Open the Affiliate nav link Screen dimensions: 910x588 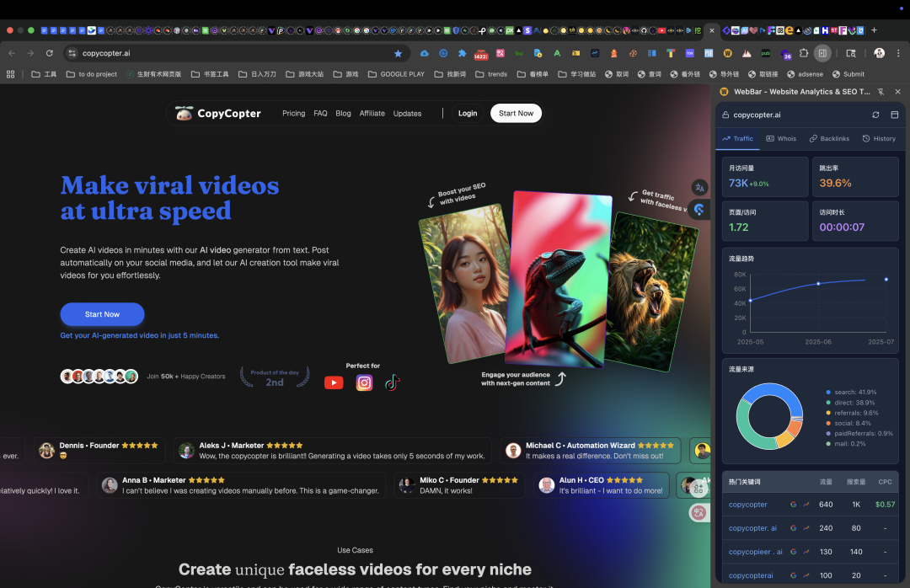click(x=372, y=113)
